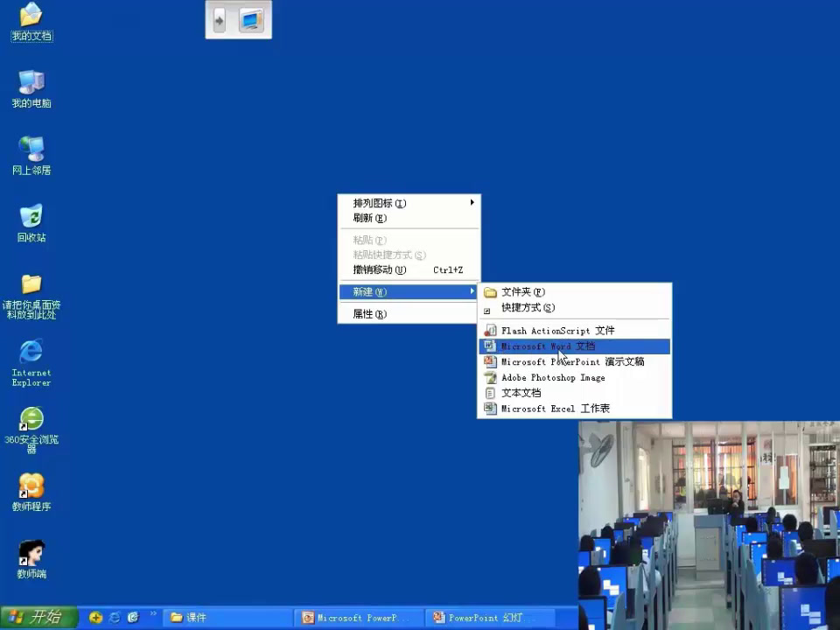Choose Microsoft Word 文档 entry
The width and height of the screenshot is (840, 630).
[574, 346]
